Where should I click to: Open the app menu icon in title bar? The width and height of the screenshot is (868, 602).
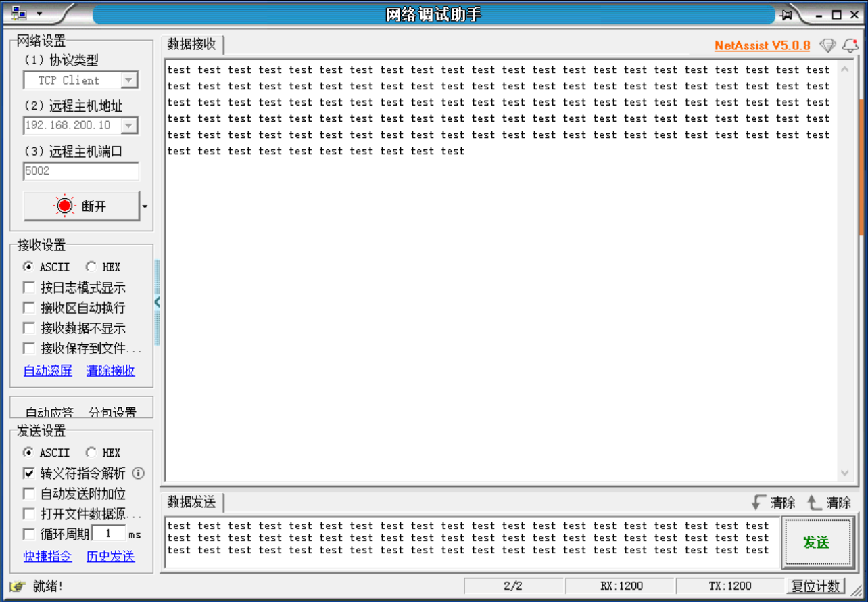click(x=19, y=14)
